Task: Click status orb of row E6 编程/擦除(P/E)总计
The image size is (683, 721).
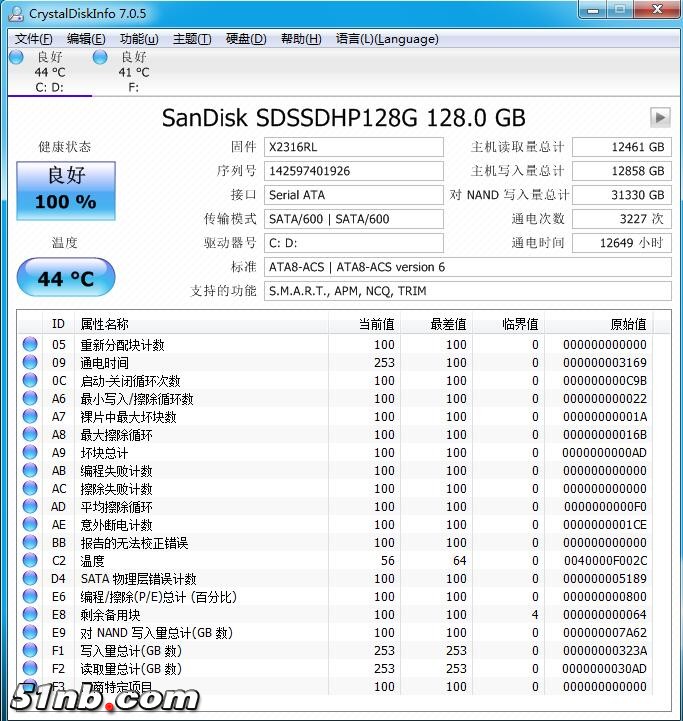Action: [x=30, y=596]
